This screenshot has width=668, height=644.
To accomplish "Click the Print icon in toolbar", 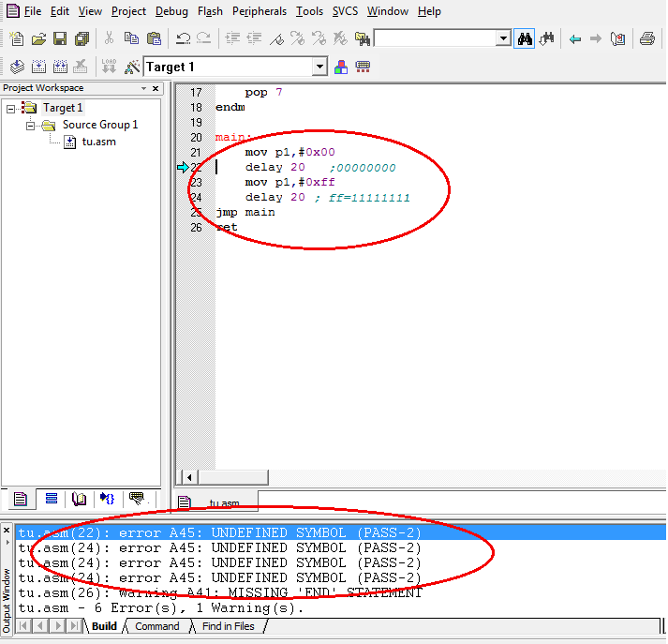I will (x=647, y=38).
